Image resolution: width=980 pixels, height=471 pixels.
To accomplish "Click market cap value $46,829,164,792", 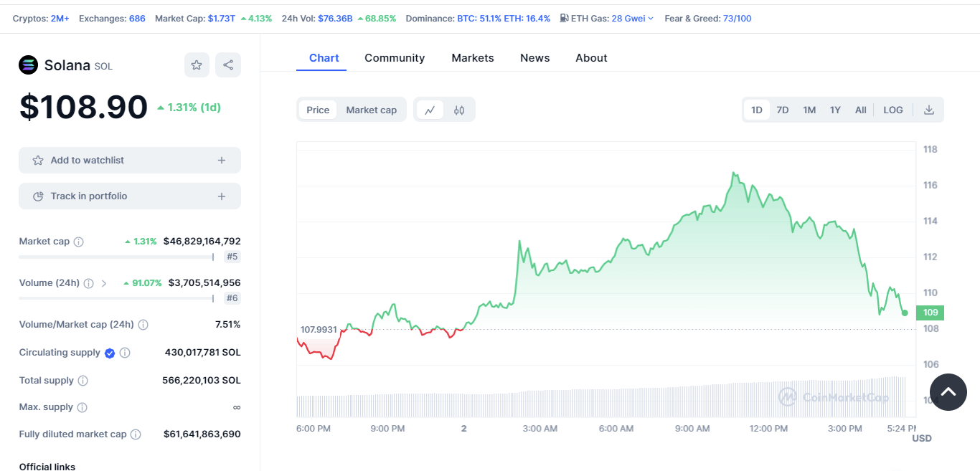I will 202,242.
